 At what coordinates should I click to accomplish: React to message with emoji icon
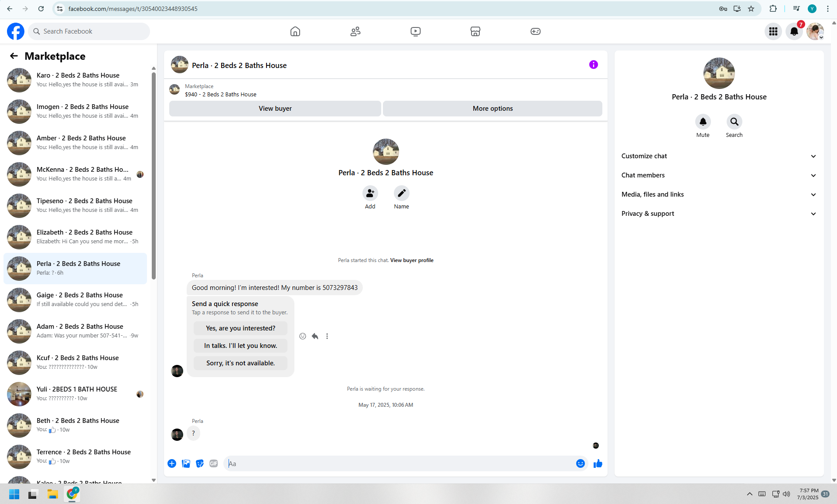(x=303, y=336)
